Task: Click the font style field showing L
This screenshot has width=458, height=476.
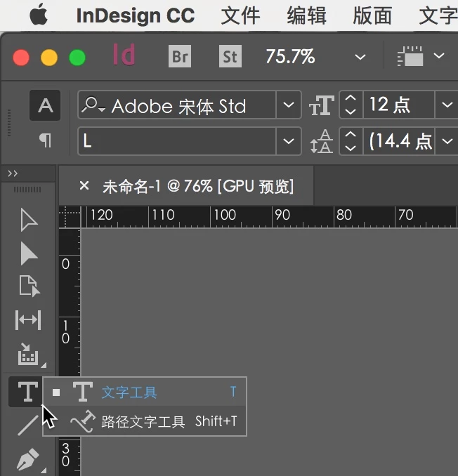Action: [x=177, y=141]
